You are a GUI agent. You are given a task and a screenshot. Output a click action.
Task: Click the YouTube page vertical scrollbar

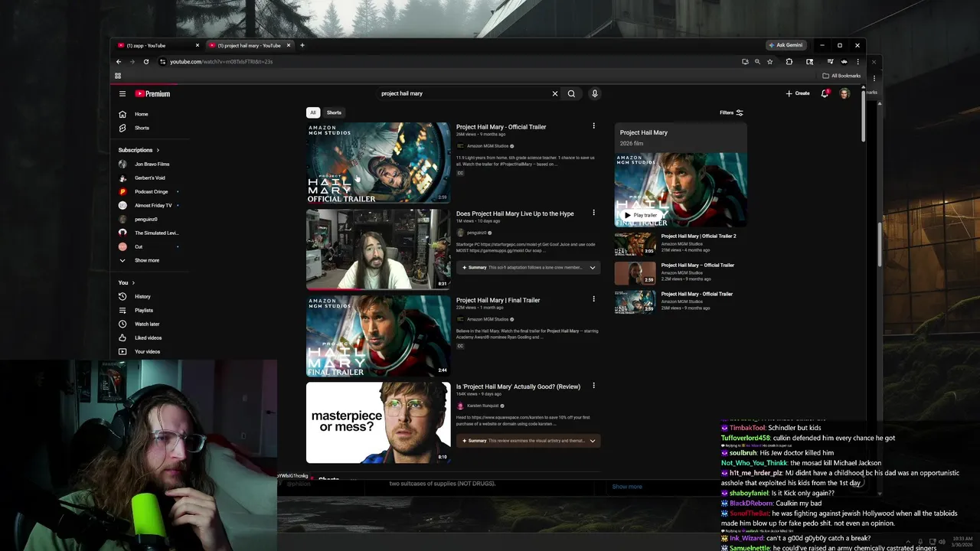pyautogui.click(x=864, y=115)
